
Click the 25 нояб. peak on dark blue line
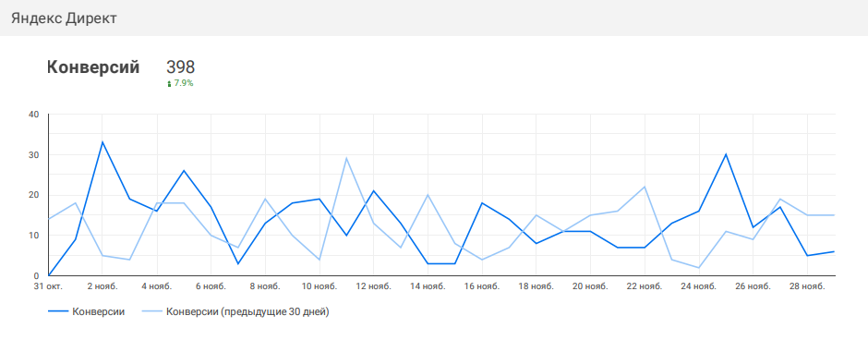click(x=726, y=154)
